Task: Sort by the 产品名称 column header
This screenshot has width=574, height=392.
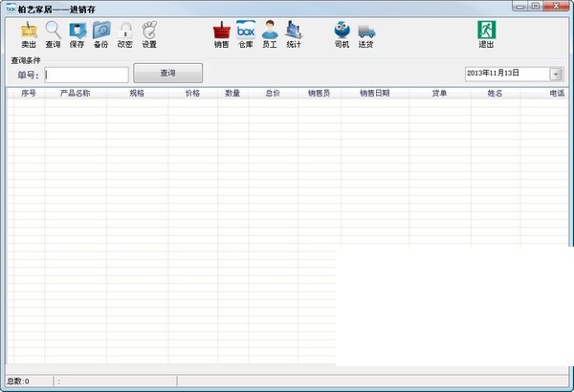Action: point(76,94)
